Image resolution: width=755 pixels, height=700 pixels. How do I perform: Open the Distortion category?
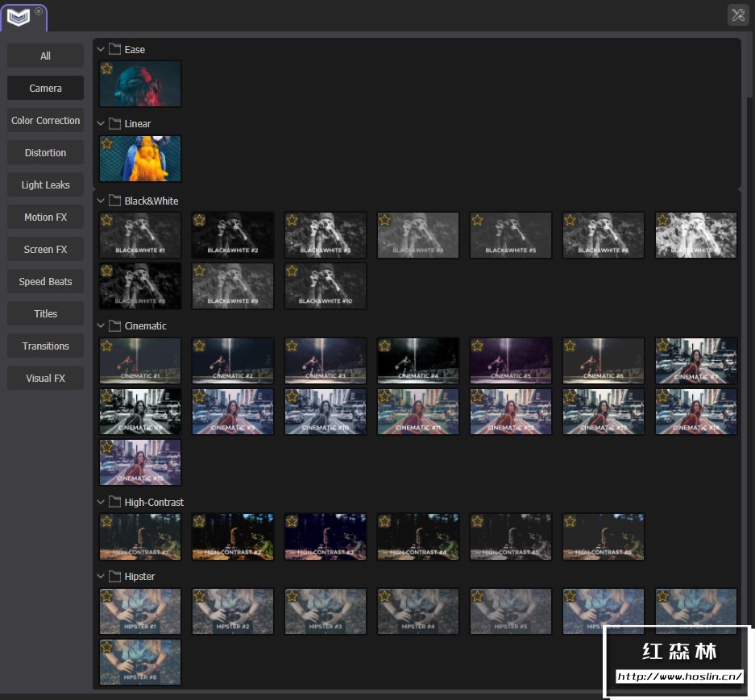45,152
